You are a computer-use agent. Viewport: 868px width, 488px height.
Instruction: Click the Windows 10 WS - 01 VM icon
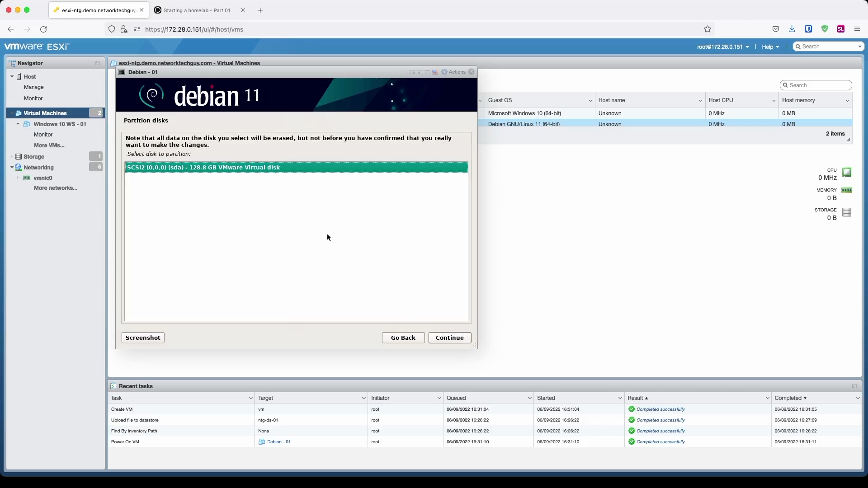(x=27, y=124)
